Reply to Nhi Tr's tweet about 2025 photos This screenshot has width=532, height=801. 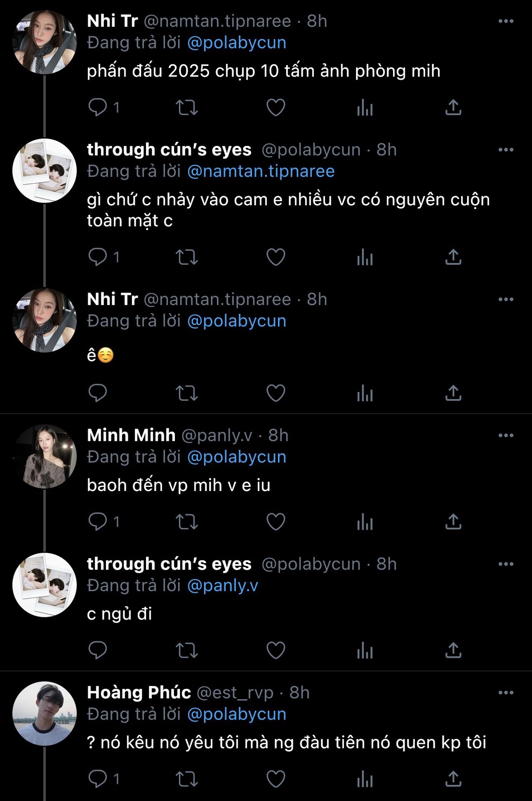pos(98,107)
